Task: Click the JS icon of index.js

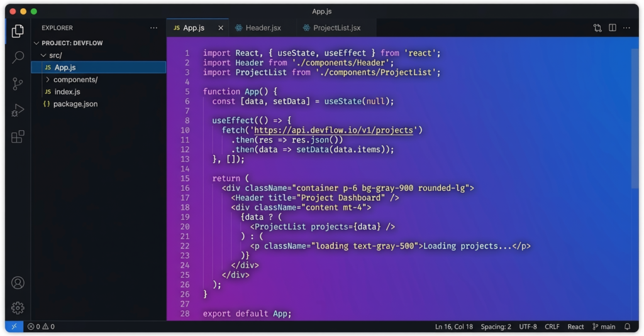Action: 48,92
